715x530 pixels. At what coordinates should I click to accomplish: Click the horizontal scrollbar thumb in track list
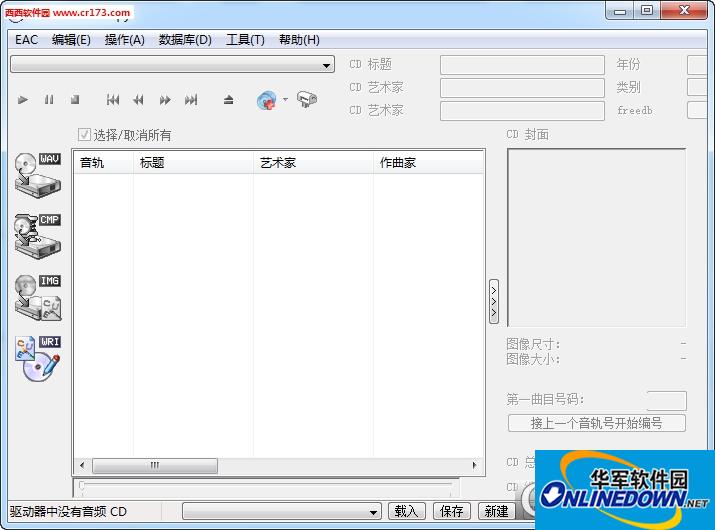pyautogui.click(x=155, y=465)
